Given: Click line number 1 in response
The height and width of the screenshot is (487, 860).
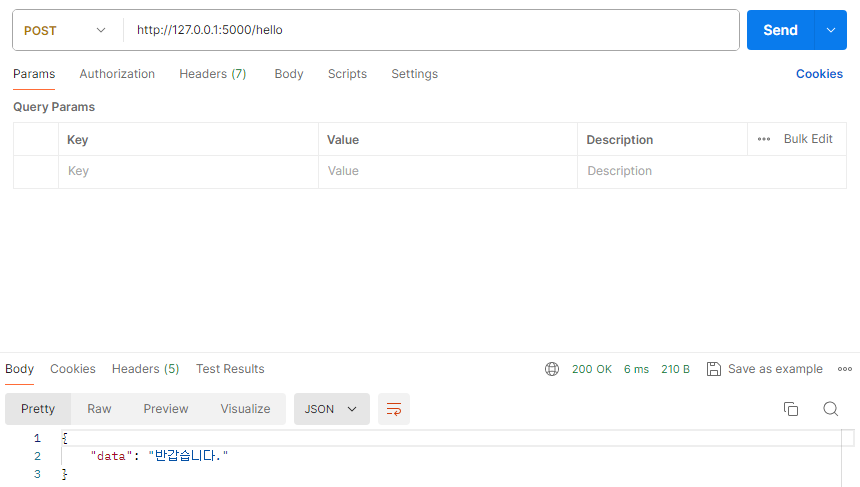Looking at the screenshot, I should point(37,438).
